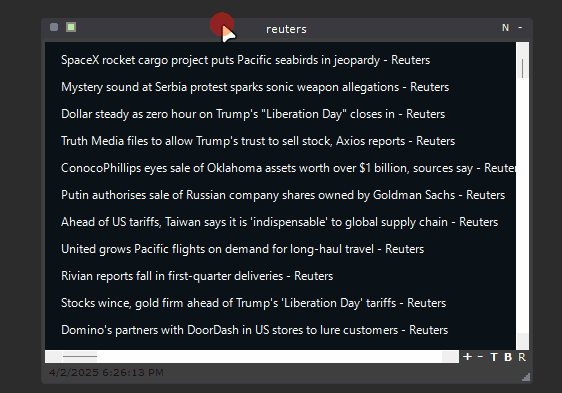Click the 4/2/2025 6:26:13 PM timestamp
Screen dimensions: 562x393
pos(106,373)
